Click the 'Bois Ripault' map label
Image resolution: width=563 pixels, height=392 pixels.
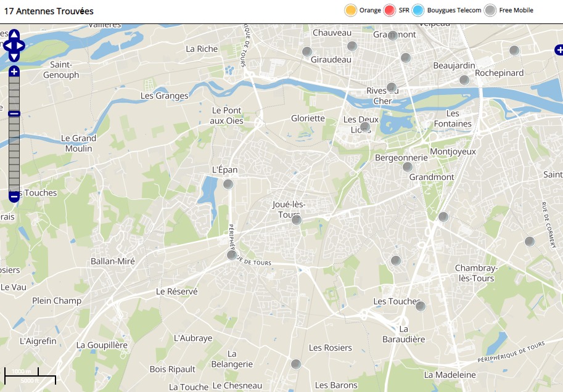tap(173, 369)
